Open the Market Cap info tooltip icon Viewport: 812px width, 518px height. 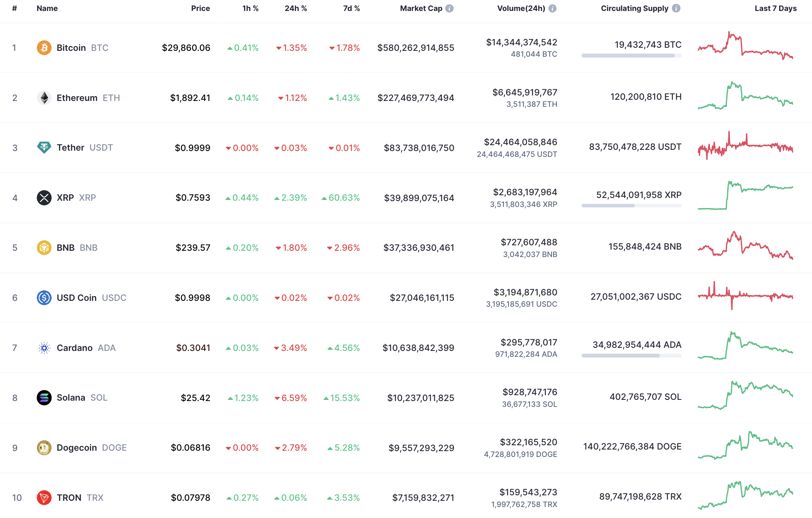pyautogui.click(x=449, y=8)
